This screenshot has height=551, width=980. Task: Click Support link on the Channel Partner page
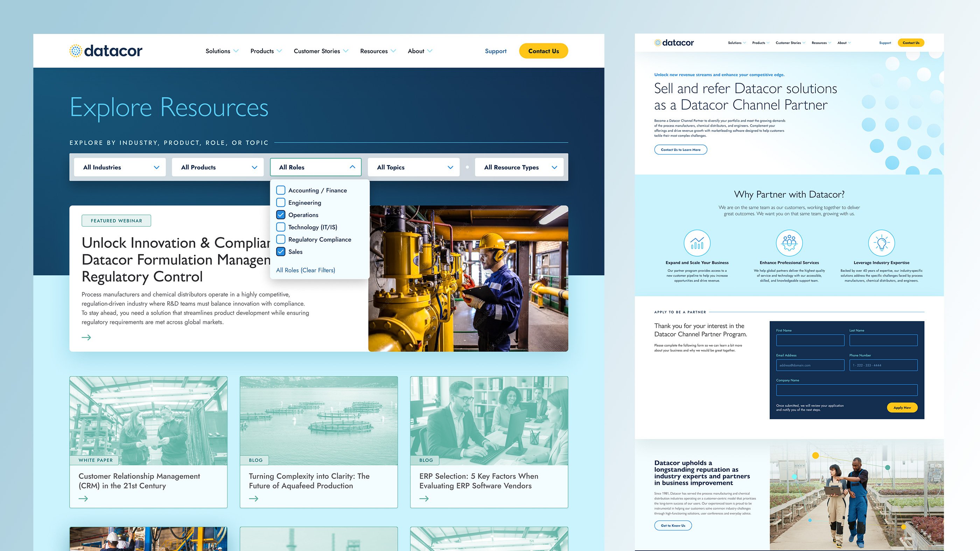(x=885, y=43)
